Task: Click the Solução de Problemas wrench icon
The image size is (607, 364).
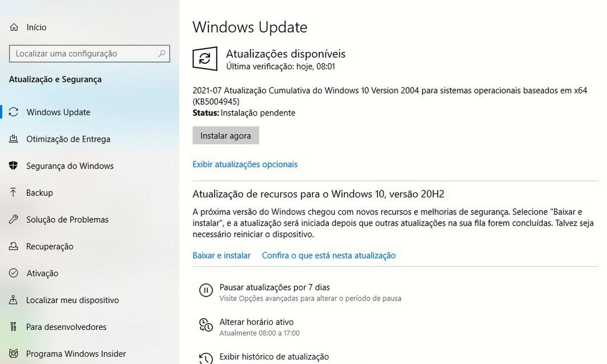Action: tap(13, 219)
